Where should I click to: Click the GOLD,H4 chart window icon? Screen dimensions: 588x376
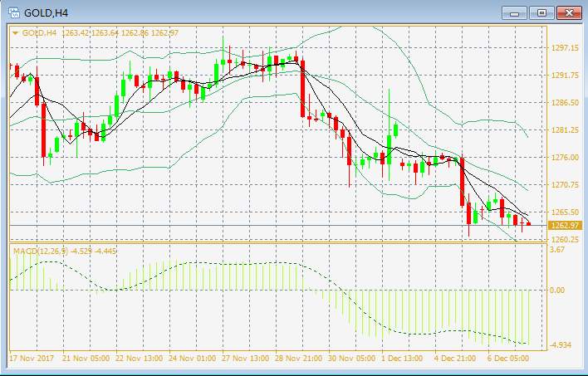13,12
